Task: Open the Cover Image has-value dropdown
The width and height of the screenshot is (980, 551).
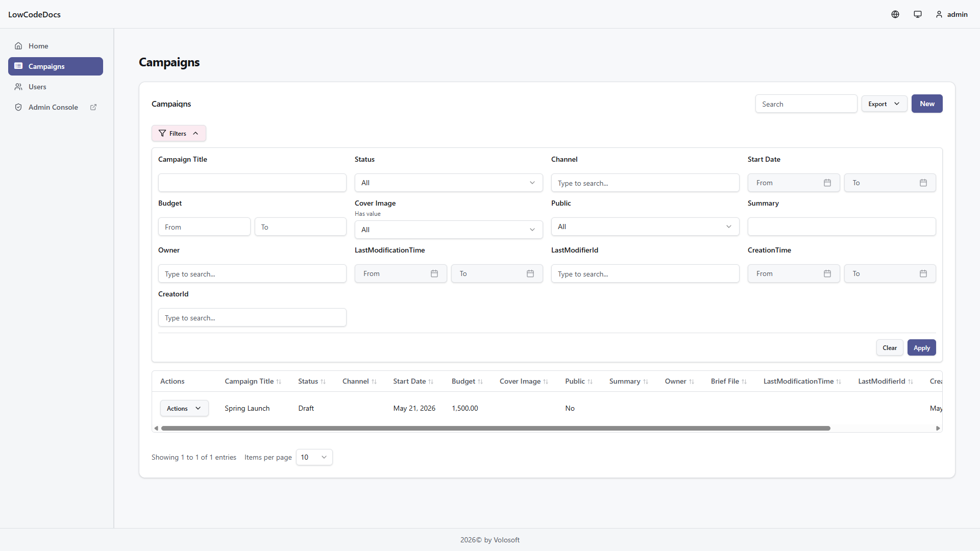Action: 449,230
